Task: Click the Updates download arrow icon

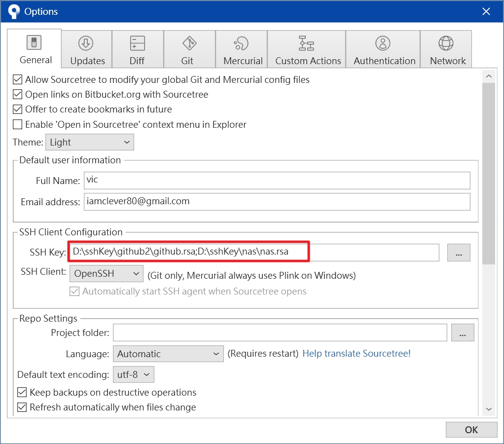Action: 86,43
